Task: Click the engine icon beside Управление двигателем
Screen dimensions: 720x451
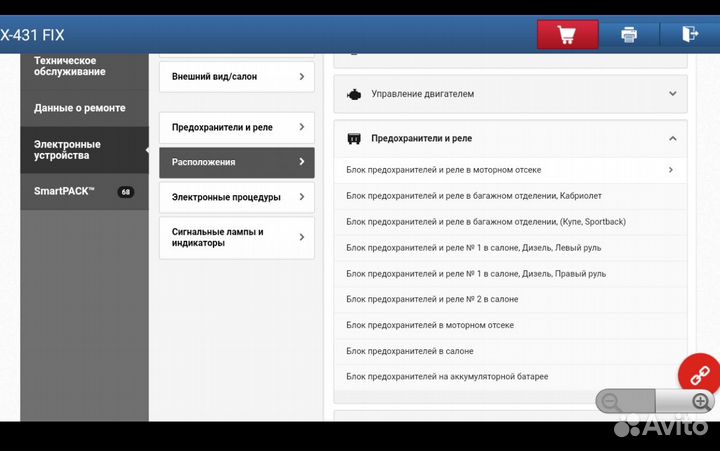Action: pyautogui.click(x=353, y=94)
